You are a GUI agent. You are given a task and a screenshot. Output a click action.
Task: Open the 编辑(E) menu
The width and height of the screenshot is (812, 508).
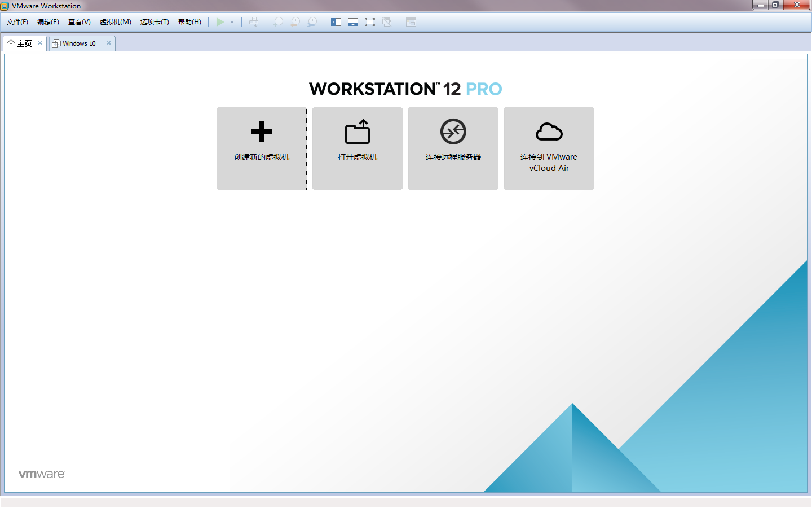pos(48,22)
